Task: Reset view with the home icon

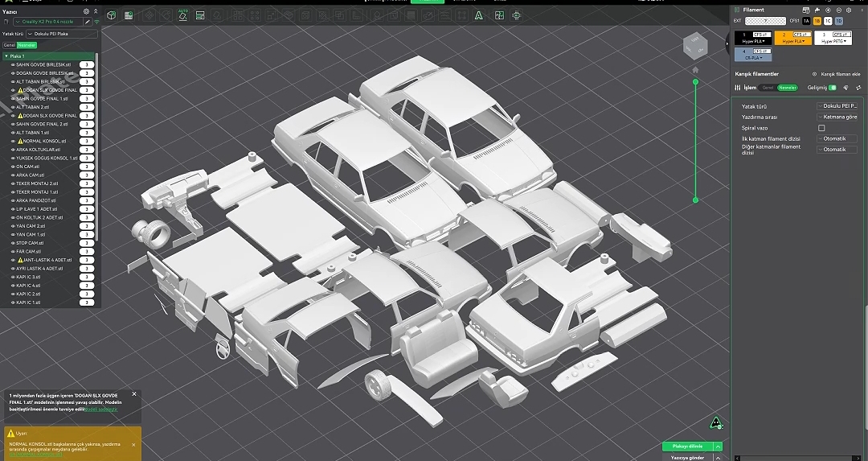Action: click(x=695, y=70)
